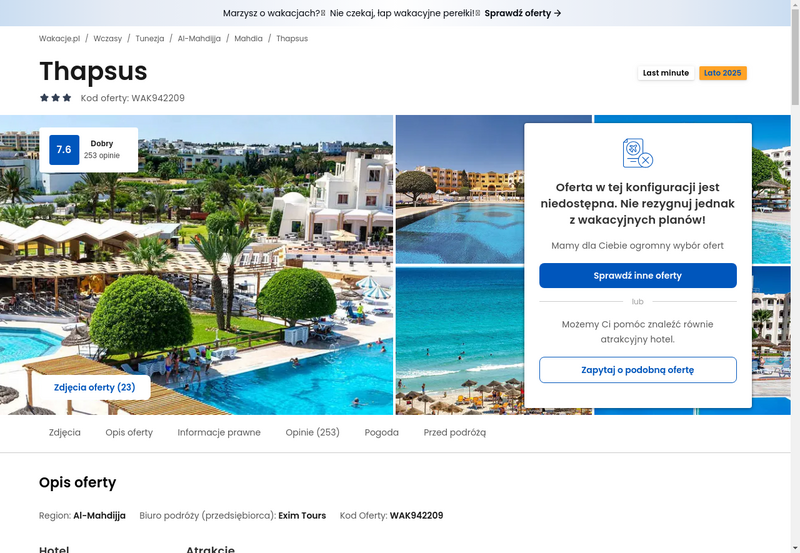Open the Przed podróżą tab
This screenshot has height=553, width=800.
click(x=455, y=432)
